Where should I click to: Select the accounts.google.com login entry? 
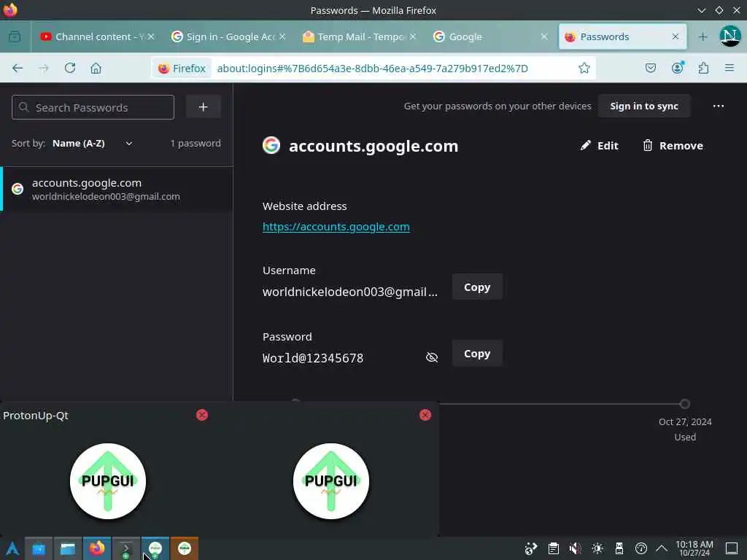117,189
